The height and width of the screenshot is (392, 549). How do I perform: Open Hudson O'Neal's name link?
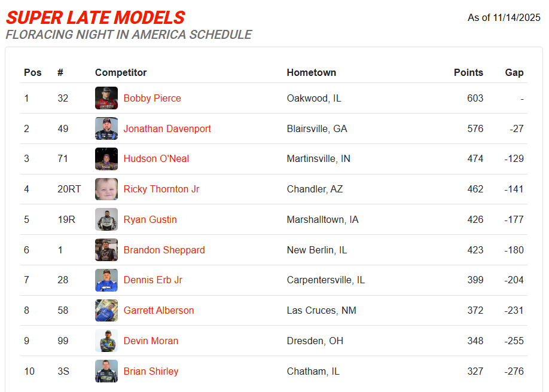(x=156, y=159)
